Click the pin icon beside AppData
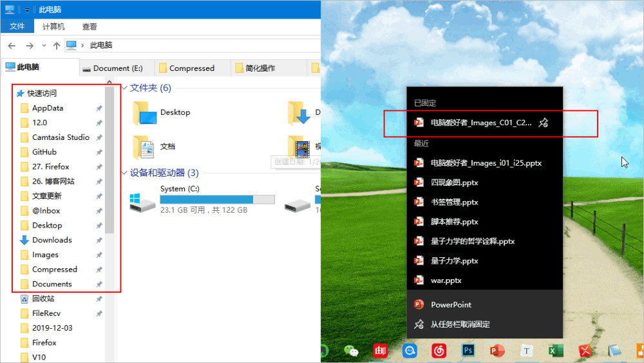 [x=99, y=108]
